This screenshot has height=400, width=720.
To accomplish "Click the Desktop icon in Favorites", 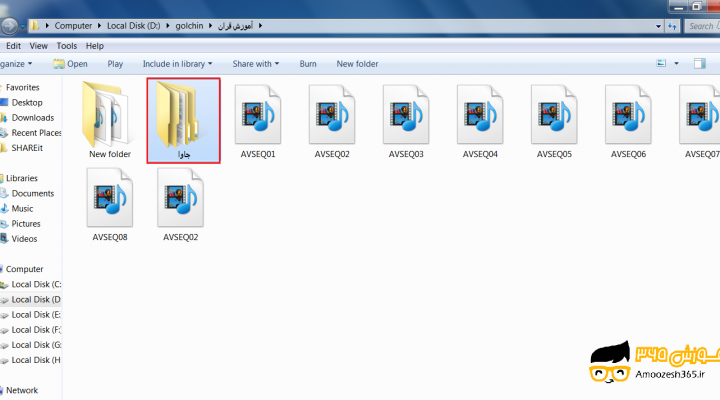I will point(4,102).
